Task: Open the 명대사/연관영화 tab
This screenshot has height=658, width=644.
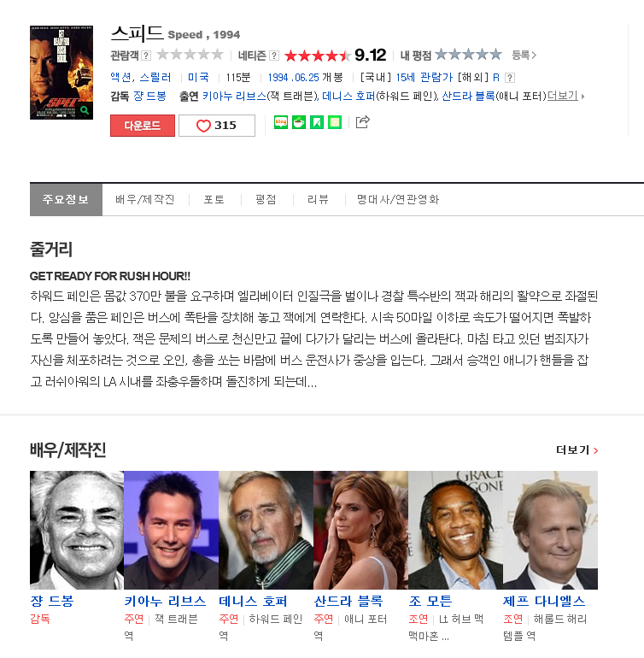Action: tap(398, 199)
